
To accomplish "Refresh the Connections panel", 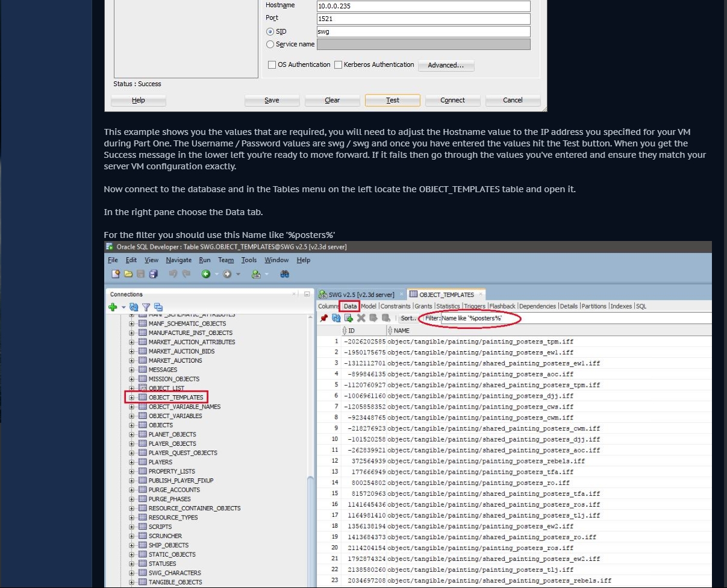I will pos(134,307).
